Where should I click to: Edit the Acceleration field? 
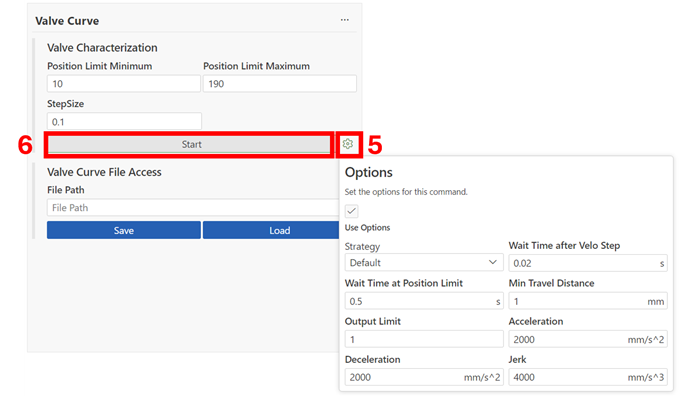point(588,339)
